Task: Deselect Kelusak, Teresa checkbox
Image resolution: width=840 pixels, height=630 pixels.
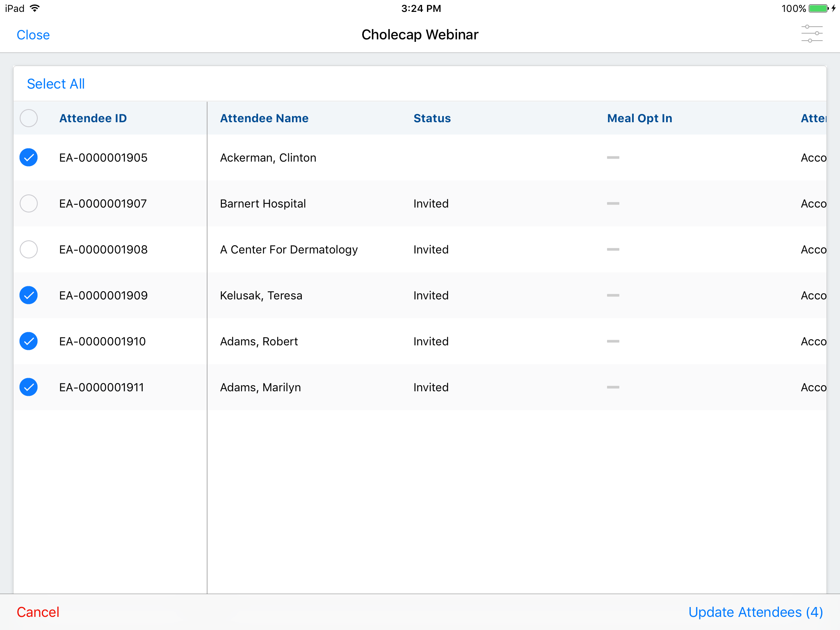Action: 29,295
